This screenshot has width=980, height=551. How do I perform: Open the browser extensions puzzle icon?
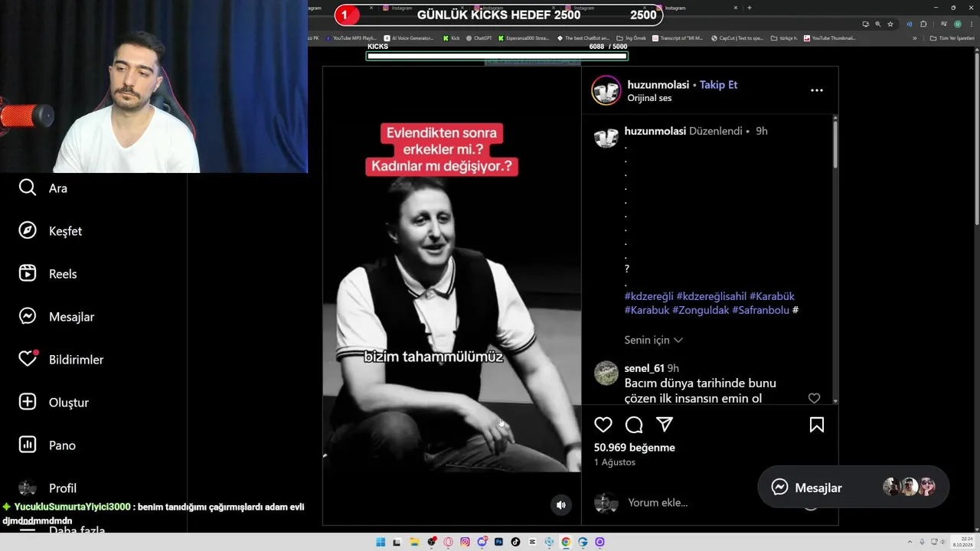(923, 24)
